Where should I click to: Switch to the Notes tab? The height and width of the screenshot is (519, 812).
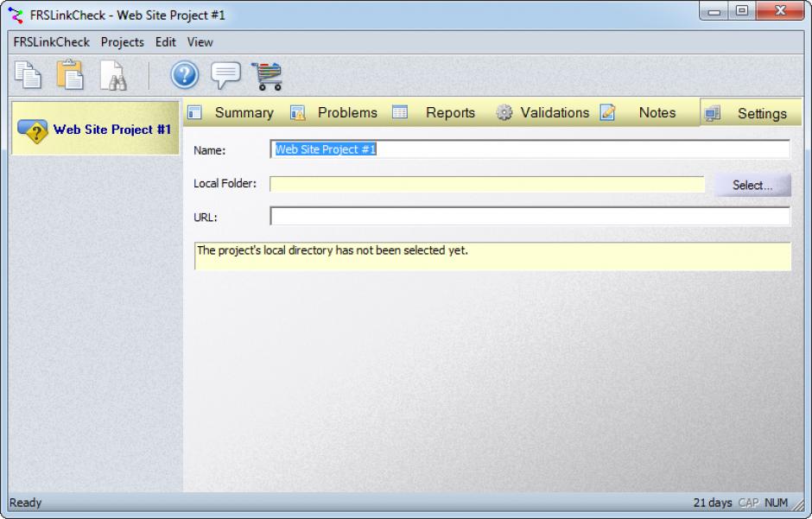pos(646,112)
